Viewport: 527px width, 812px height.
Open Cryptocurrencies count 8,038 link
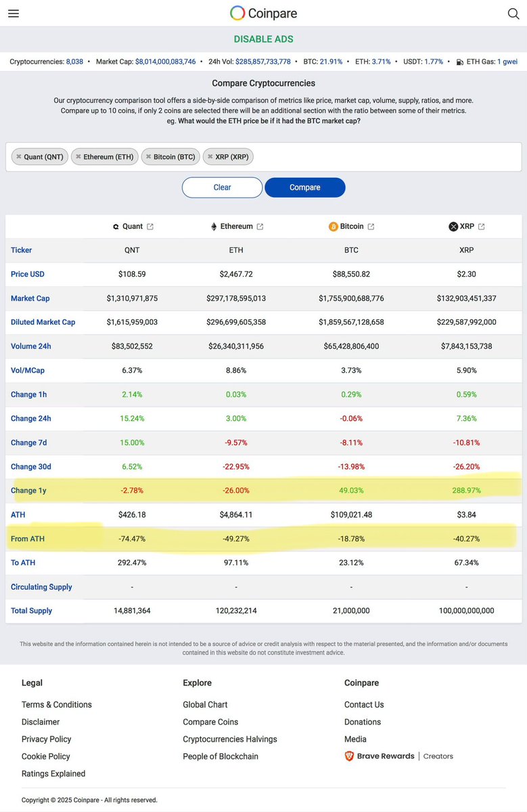pyautogui.click(x=74, y=62)
